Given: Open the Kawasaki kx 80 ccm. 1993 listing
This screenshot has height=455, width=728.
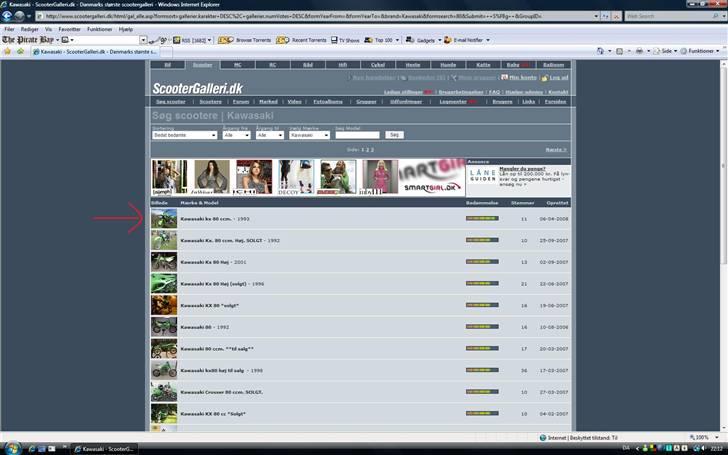Looking at the screenshot, I should pos(207,218).
